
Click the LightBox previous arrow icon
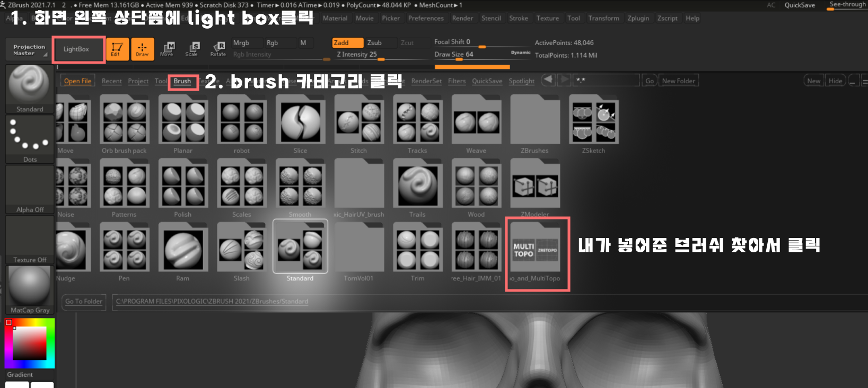pyautogui.click(x=548, y=80)
